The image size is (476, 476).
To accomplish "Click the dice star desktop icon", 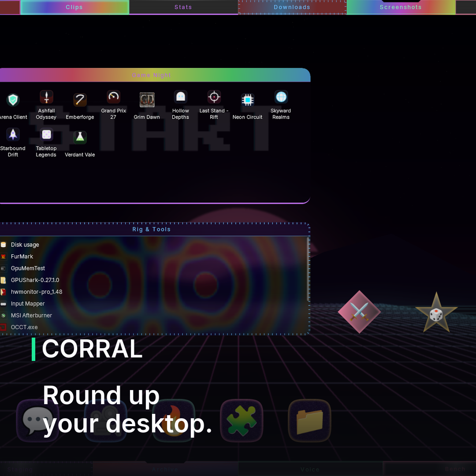I will 436,313.
